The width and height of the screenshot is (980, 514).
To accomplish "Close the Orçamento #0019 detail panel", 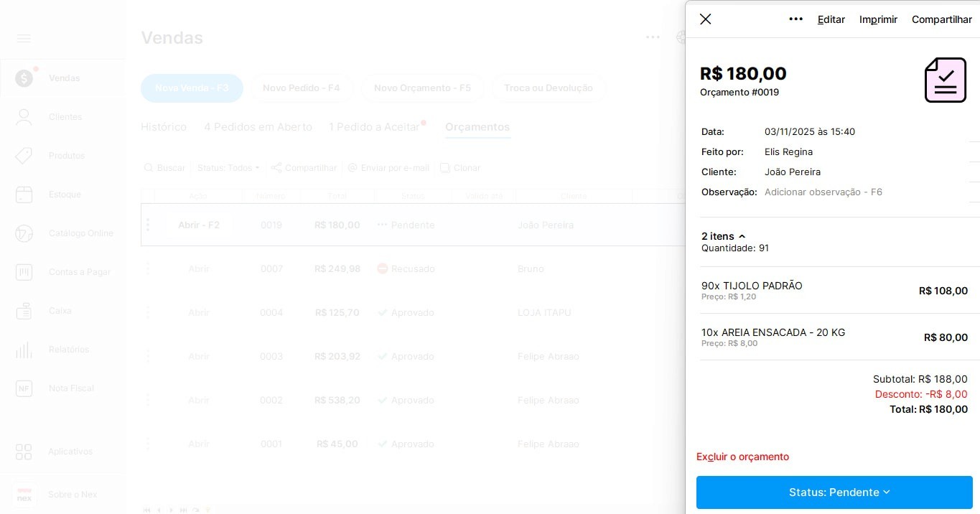I will (706, 19).
